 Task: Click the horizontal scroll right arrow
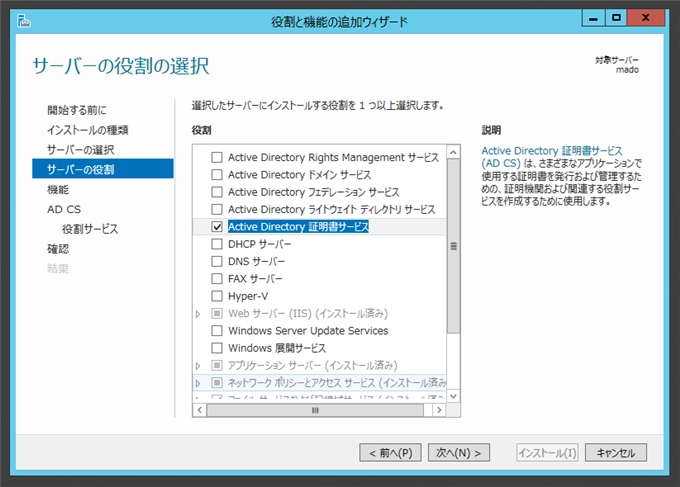pyautogui.click(x=439, y=410)
